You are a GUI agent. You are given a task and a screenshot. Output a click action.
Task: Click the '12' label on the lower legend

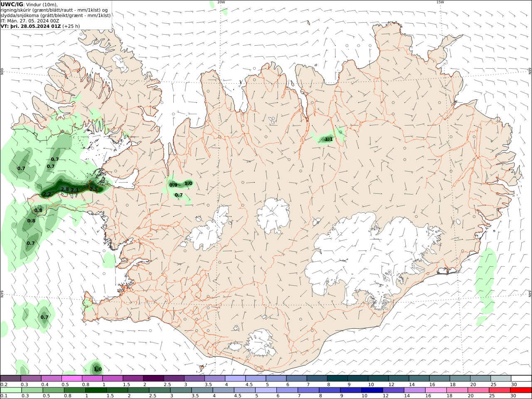(385, 396)
